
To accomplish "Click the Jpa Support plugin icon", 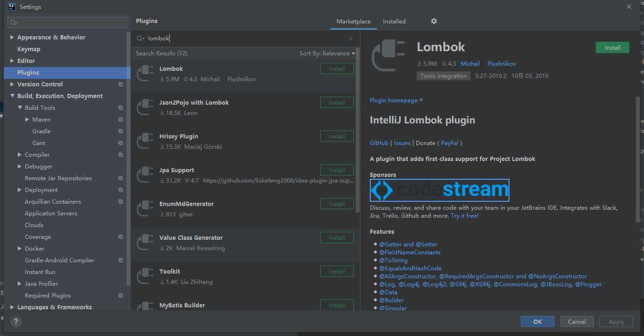I will click(x=145, y=175).
